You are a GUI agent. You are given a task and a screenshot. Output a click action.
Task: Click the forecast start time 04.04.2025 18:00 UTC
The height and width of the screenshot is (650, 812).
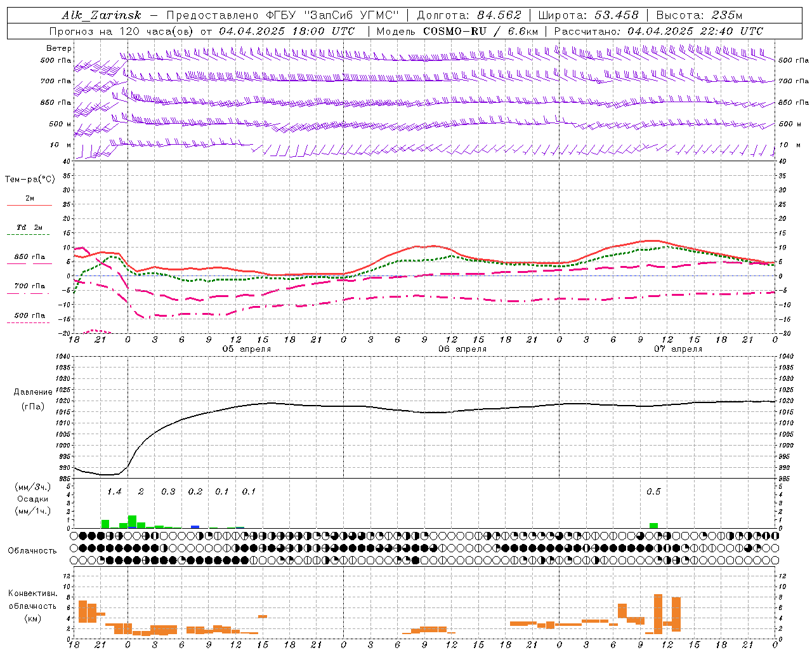tap(287, 31)
